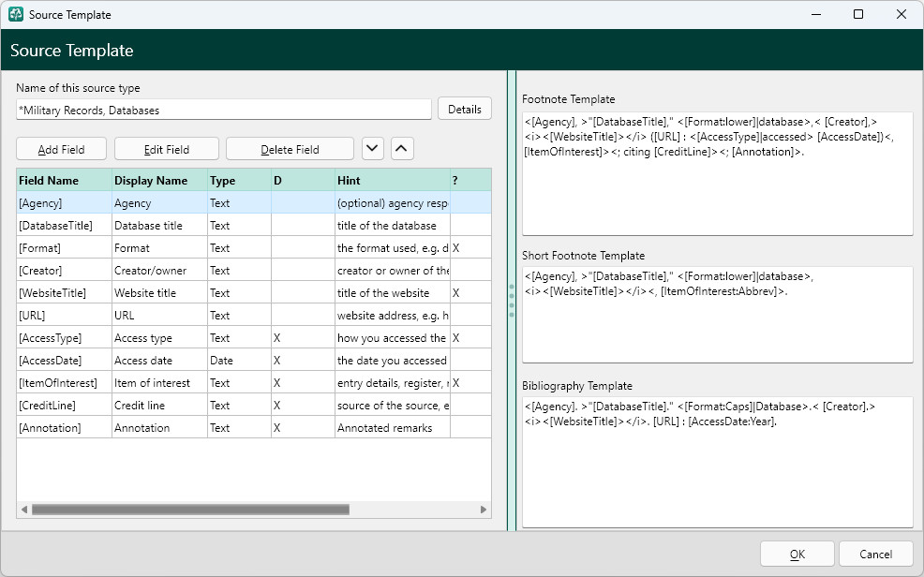Select the [Annotation] field row
This screenshot has width=924, height=577.
[x=254, y=427]
